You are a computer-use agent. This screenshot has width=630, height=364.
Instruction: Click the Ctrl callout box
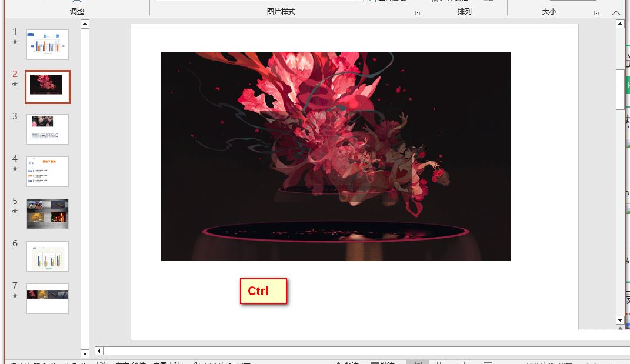[263, 291]
